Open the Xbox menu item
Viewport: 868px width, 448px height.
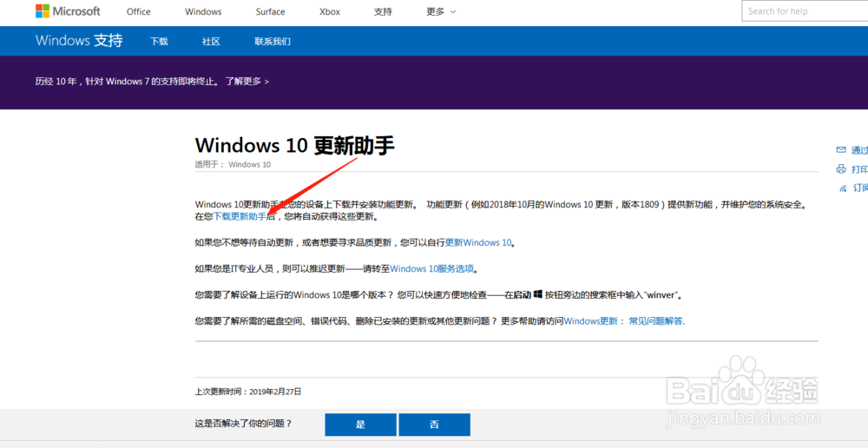pyautogui.click(x=330, y=11)
